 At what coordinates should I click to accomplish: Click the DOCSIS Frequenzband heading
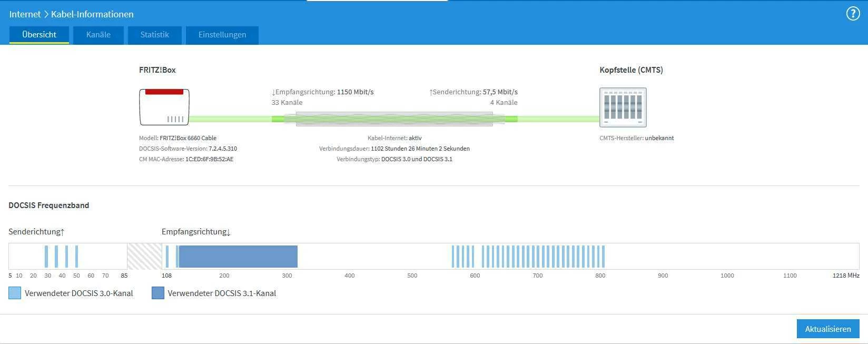click(49, 205)
